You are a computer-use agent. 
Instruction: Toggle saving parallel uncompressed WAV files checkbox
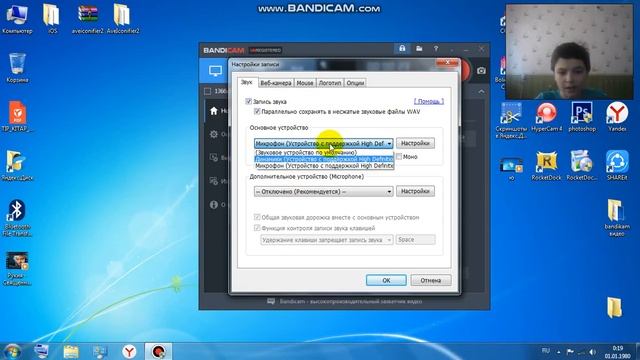click(257, 111)
